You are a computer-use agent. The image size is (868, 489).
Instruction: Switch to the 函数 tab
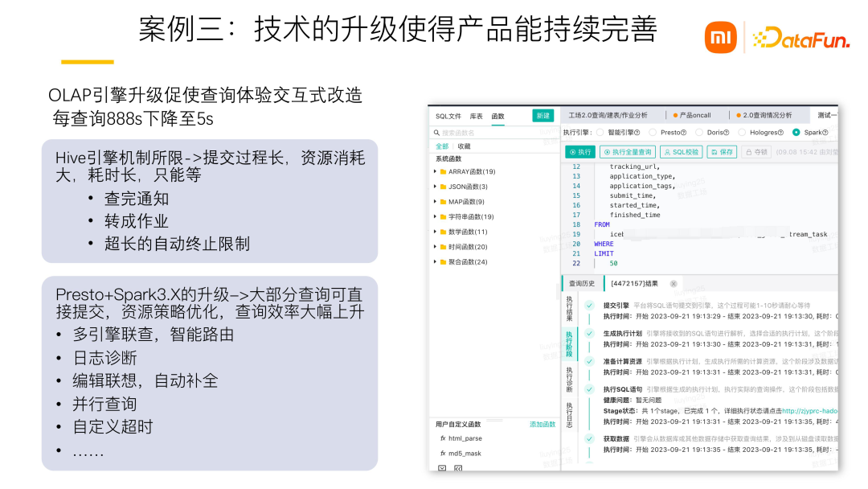click(498, 117)
